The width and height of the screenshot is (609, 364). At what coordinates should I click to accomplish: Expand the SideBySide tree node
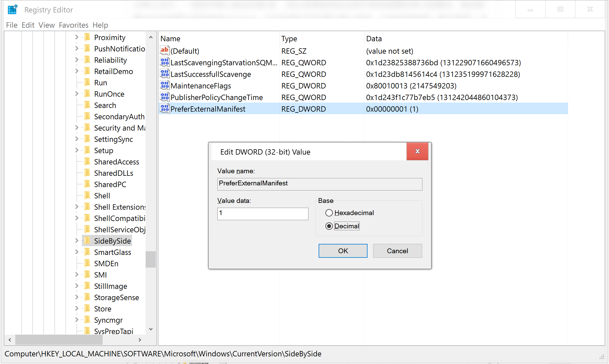tap(77, 240)
